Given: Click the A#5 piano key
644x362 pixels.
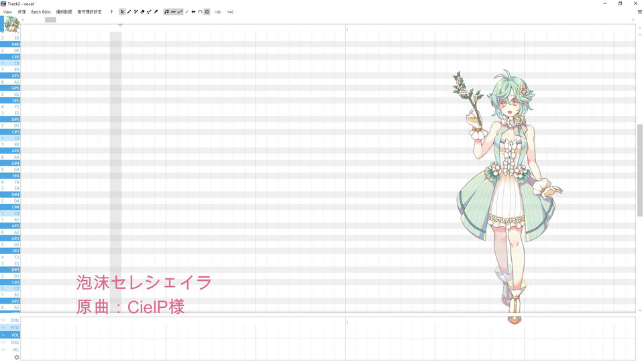Looking at the screenshot, I should click(10, 76).
